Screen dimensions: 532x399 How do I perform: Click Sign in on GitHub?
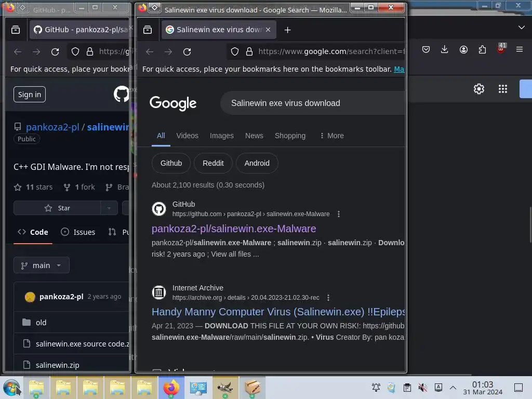point(30,95)
